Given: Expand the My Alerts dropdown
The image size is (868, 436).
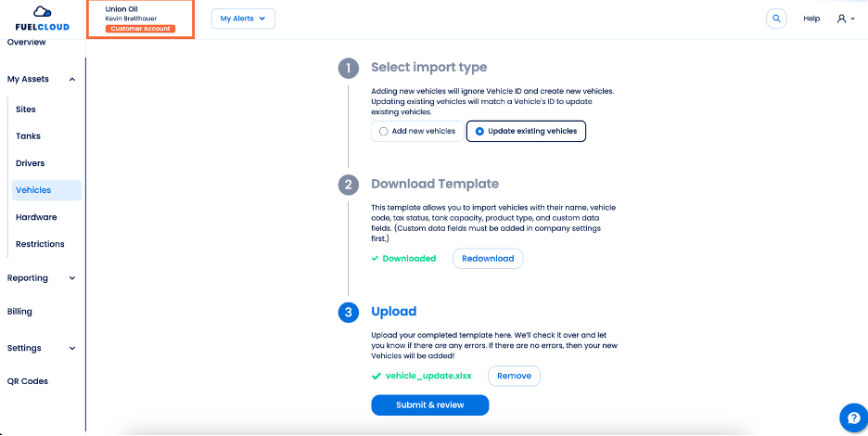Looking at the screenshot, I should click(x=243, y=19).
